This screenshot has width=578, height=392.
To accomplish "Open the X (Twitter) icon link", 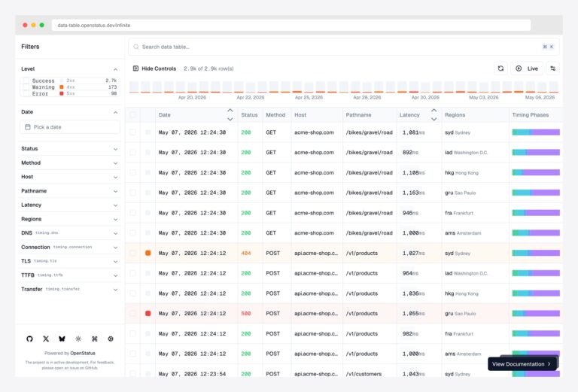I will tap(46, 339).
